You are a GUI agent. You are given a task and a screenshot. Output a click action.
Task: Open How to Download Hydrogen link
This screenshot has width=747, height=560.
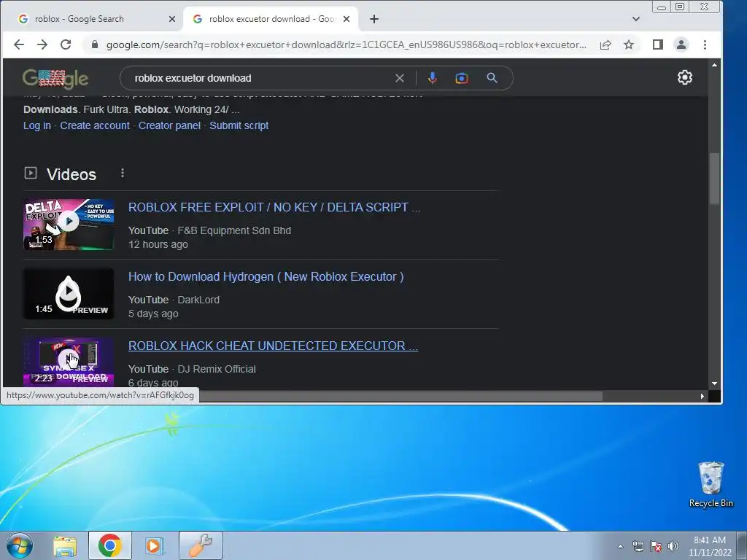tap(266, 276)
